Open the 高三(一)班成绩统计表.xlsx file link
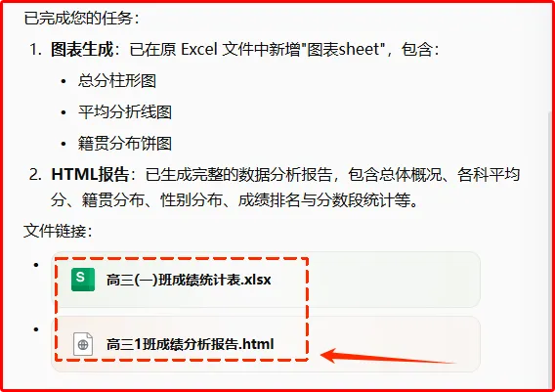 pos(189,280)
